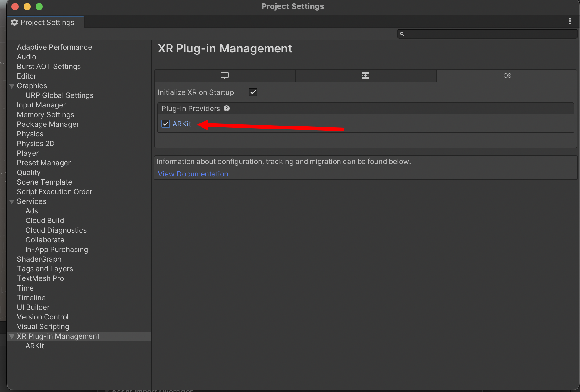Click the Project Settings gear icon tab

14,22
